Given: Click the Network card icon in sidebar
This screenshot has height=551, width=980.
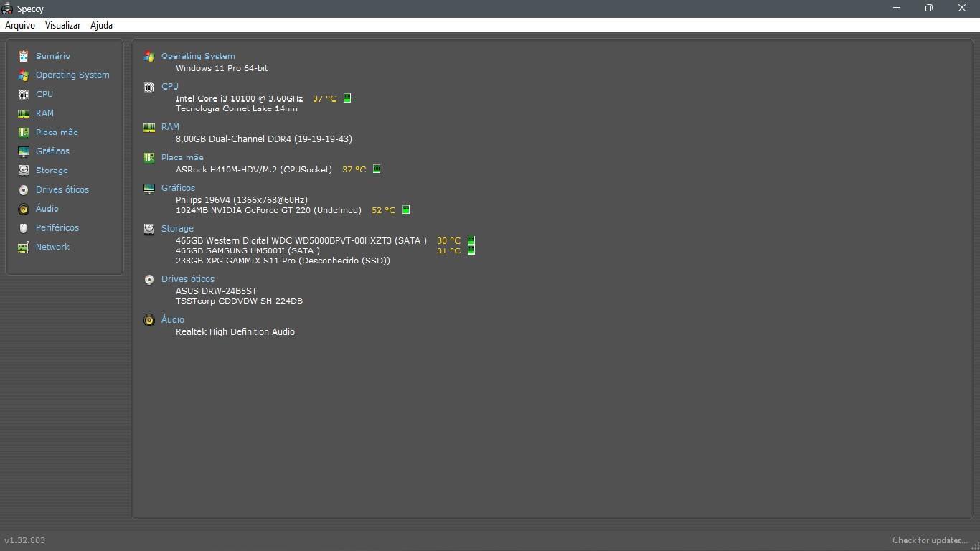Looking at the screenshot, I should (24, 247).
